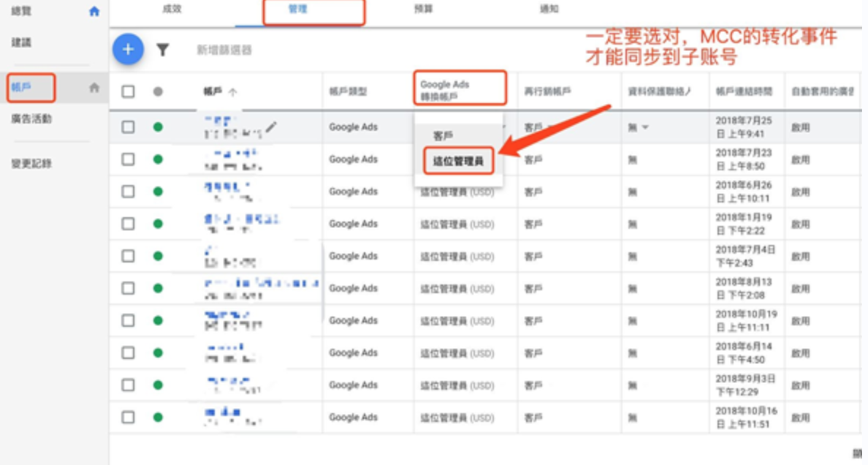Viewport: 868px width, 465px height.
Task: Choose 客戶 option in the open dropdown list
Action: tap(443, 136)
